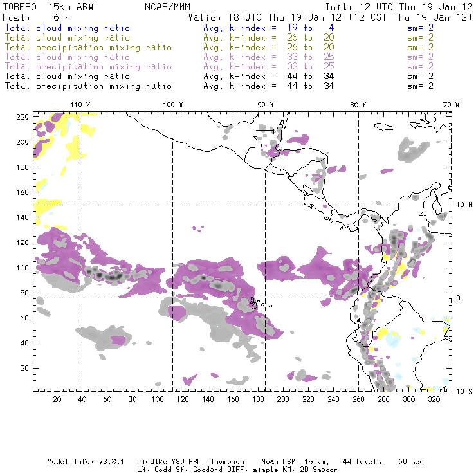Click the "120" tick on horizontal axis
The image size is (476, 476).
pos(183,399)
